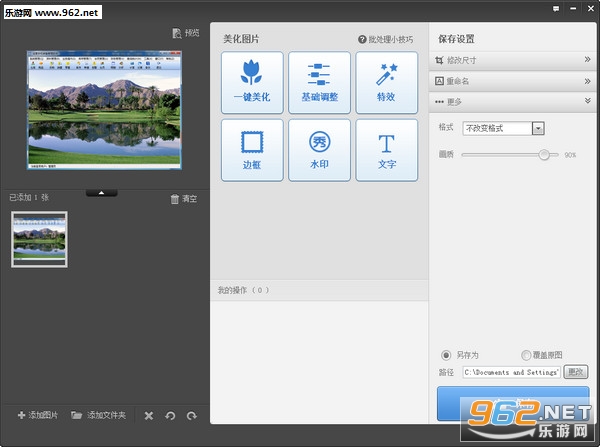Open the 文字 text tool
The width and height of the screenshot is (600, 447).
coord(386,150)
